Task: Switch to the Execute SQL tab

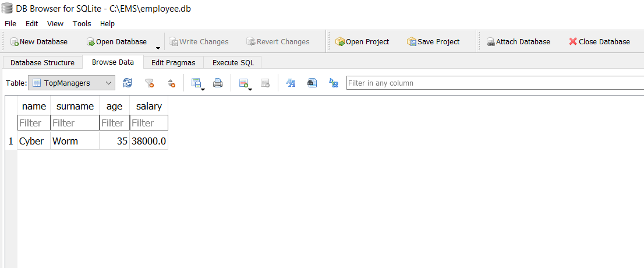Action: [x=233, y=62]
